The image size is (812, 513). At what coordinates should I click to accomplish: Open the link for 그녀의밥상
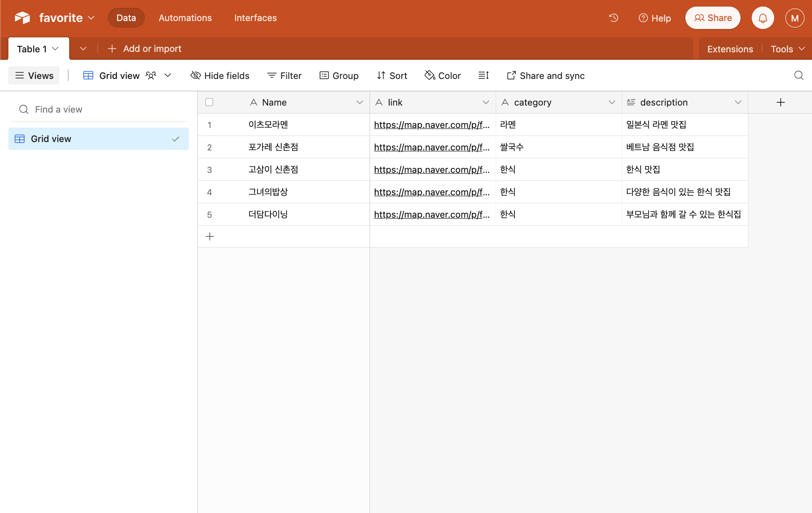pos(432,192)
